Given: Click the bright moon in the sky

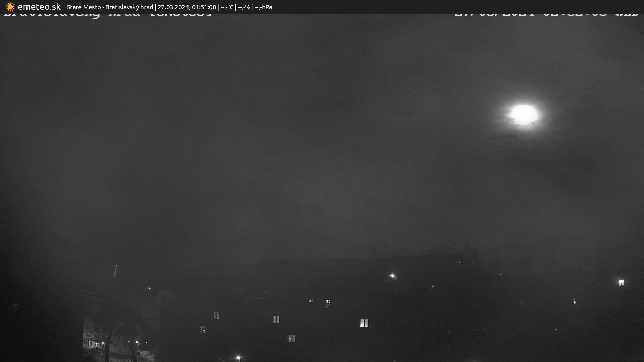Looking at the screenshot, I should [x=523, y=114].
